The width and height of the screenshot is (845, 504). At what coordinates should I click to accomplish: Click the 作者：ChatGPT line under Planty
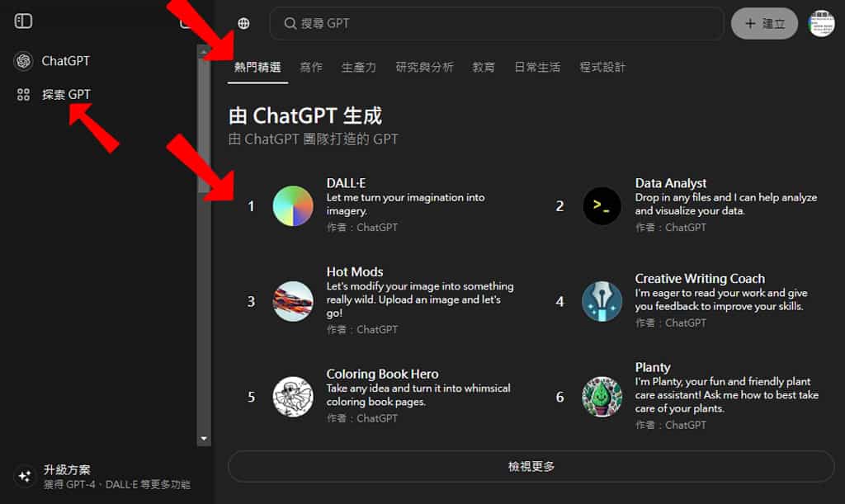click(670, 426)
